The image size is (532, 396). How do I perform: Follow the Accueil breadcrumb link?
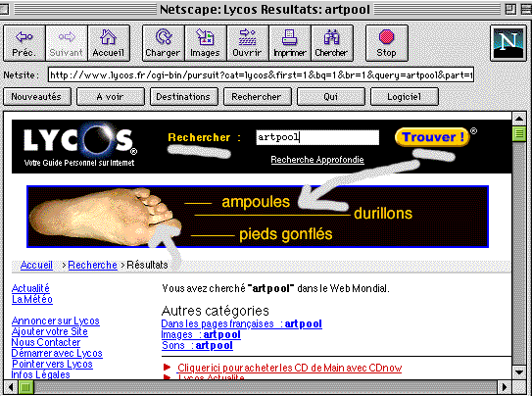click(x=36, y=265)
